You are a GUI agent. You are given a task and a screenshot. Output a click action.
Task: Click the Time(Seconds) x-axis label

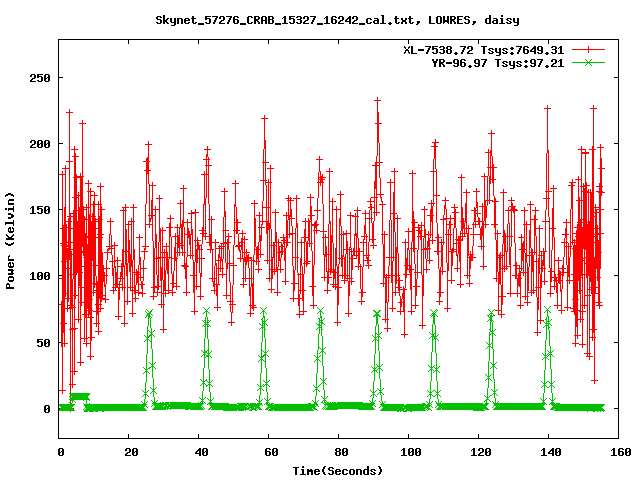338,471
